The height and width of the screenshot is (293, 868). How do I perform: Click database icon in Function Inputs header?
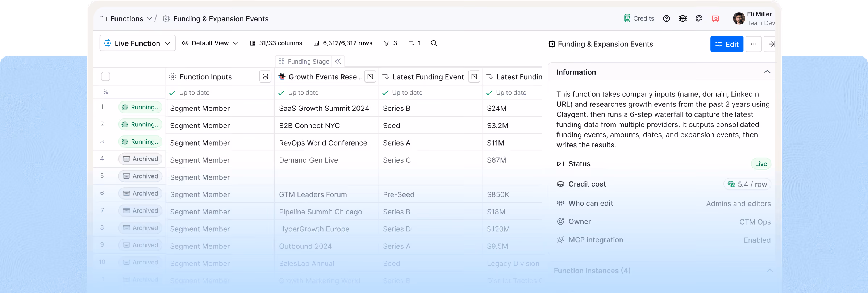[266, 76]
